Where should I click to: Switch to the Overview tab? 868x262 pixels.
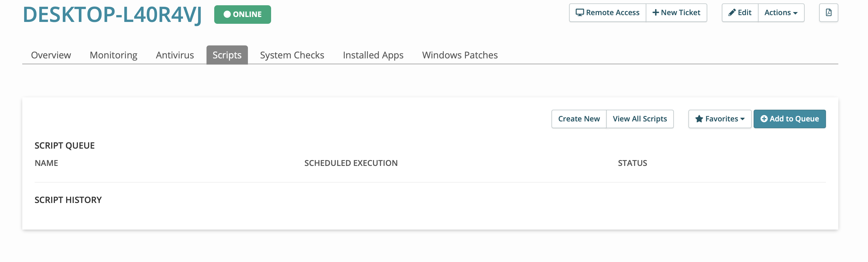(51, 55)
